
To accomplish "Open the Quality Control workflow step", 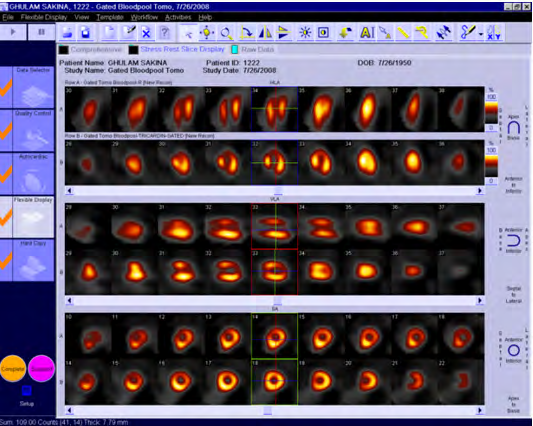I will point(33,131).
